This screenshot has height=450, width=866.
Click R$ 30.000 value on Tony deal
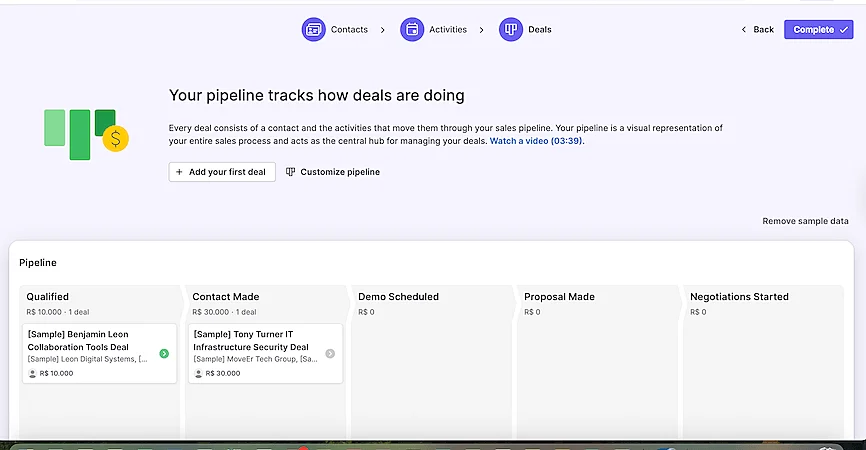coord(223,373)
